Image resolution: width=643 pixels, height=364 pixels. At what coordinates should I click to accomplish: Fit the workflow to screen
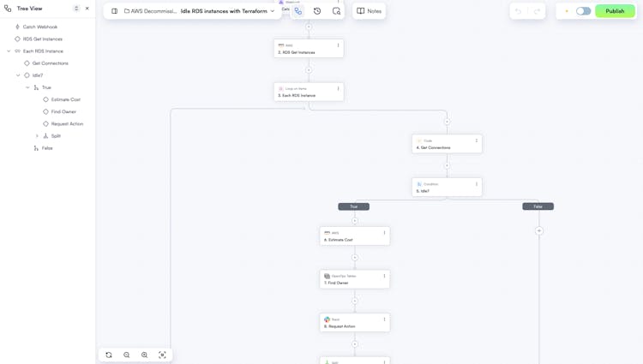coord(162,355)
